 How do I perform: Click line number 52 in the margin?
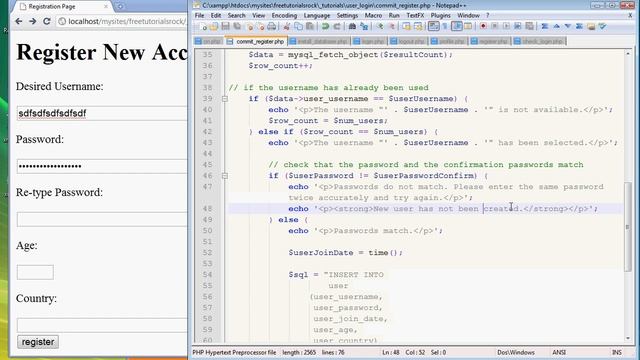[207, 253]
